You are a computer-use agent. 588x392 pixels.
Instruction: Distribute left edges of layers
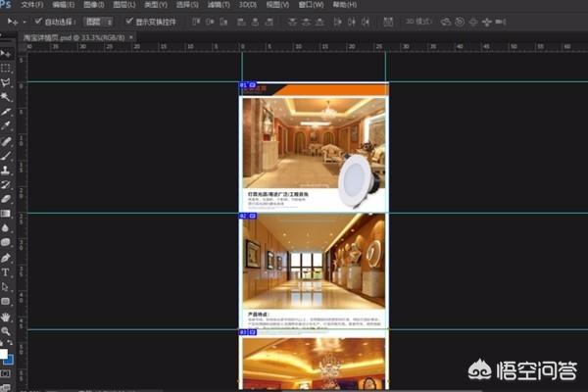(337, 22)
